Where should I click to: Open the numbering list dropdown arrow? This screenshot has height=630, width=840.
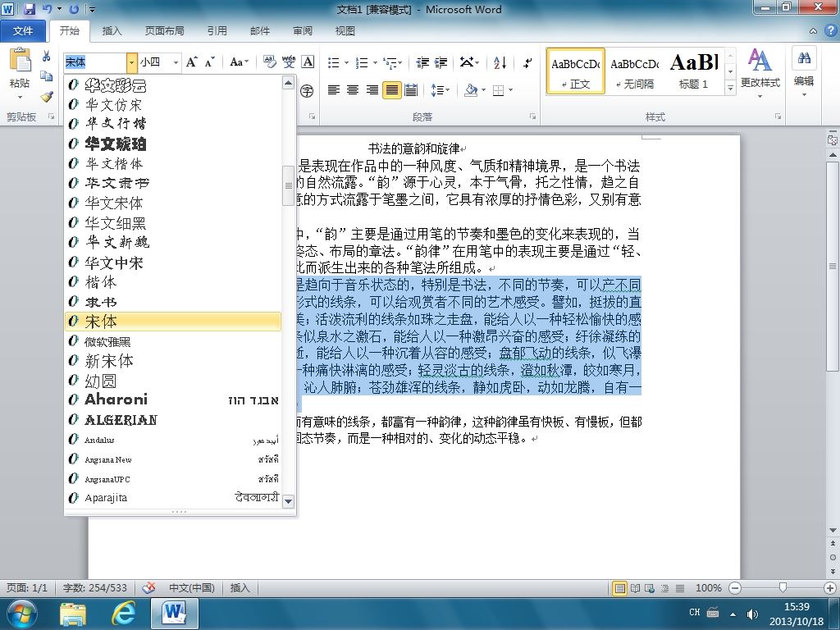point(374,62)
